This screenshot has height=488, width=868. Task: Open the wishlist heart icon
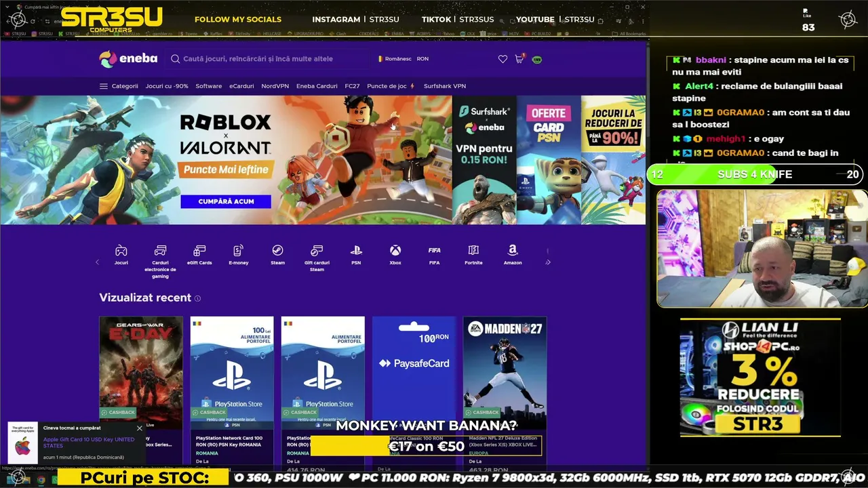coord(502,59)
